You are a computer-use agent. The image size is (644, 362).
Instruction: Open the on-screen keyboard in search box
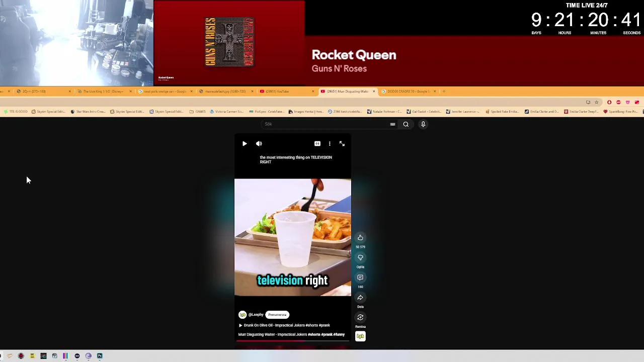392,124
